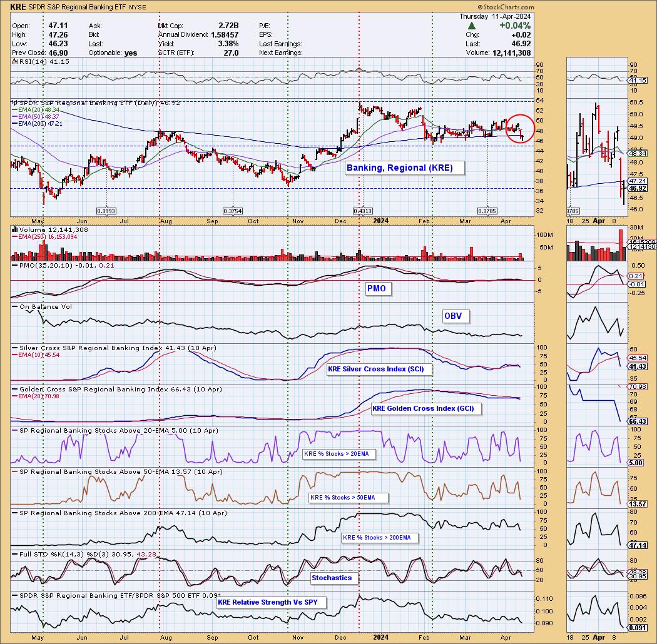
Task: Click the SCTR (ETF) 27.0 value
Action: [x=231, y=53]
